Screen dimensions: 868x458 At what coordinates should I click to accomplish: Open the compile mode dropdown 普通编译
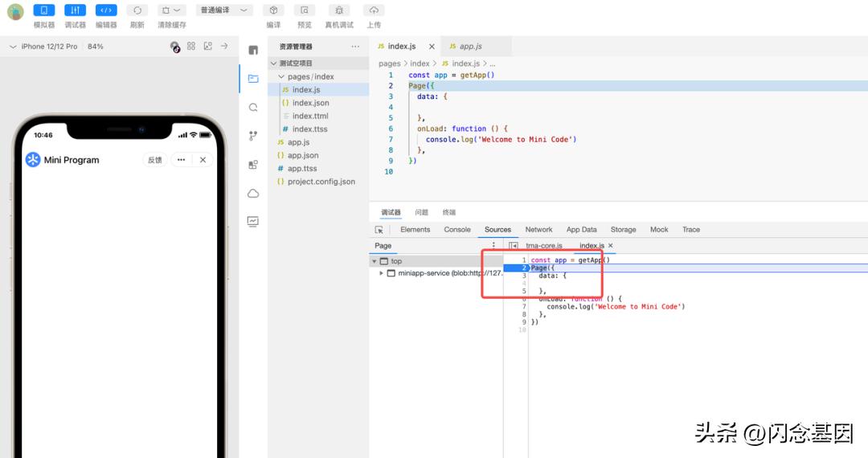[224, 10]
